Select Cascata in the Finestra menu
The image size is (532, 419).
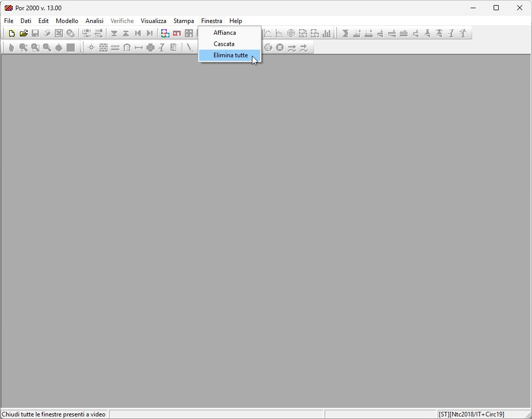[224, 44]
